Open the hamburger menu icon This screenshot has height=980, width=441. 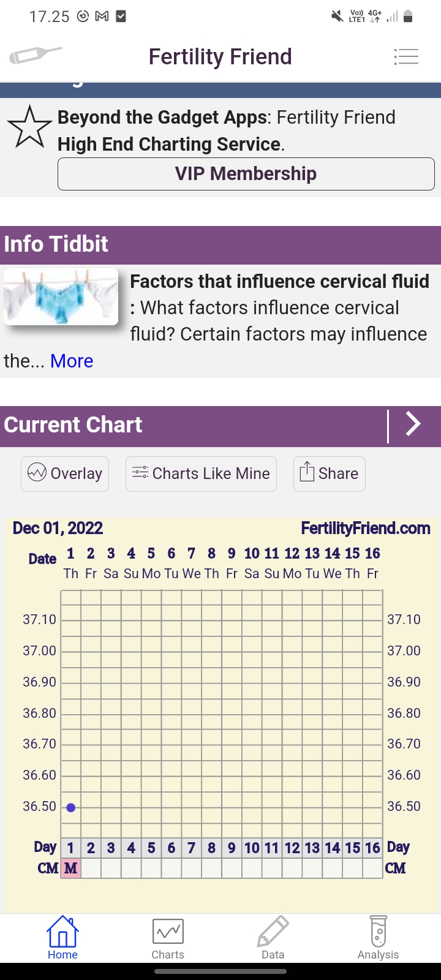(x=406, y=57)
